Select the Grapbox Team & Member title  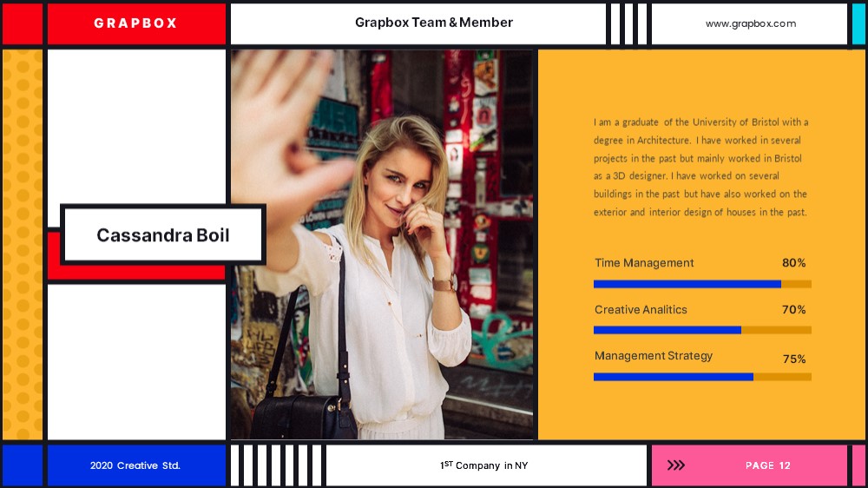pyautogui.click(x=433, y=23)
